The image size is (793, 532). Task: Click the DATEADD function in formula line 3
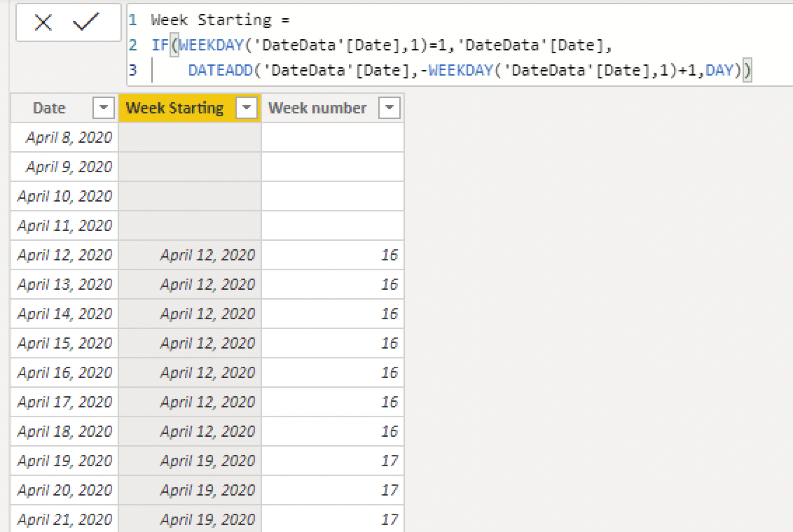(x=221, y=70)
